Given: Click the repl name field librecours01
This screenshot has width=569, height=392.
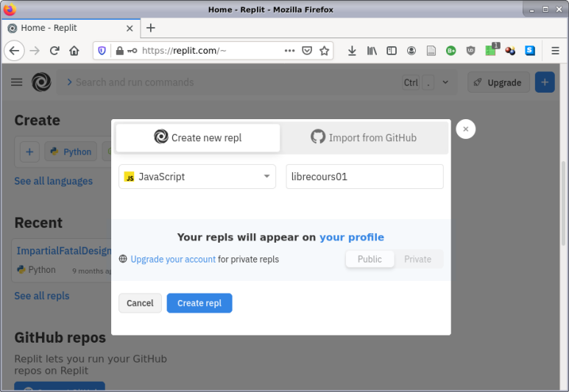Looking at the screenshot, I should coord(364,177).
